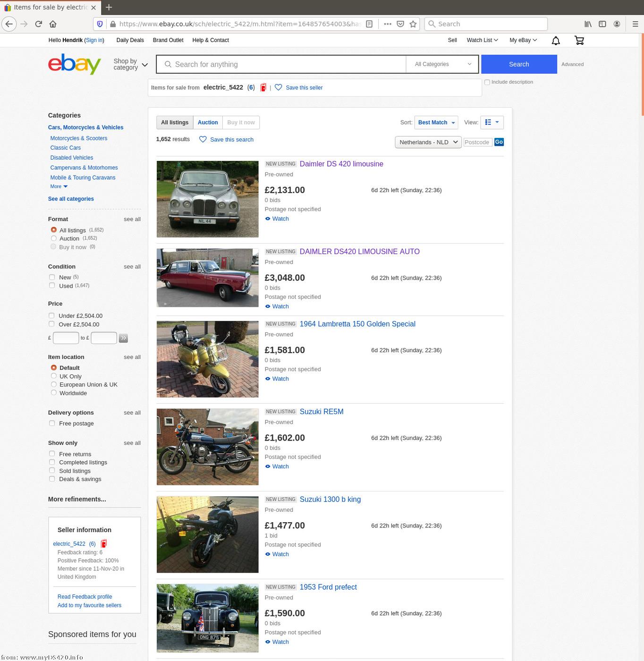Submit price range arrow button

click(x=123, y=338)
